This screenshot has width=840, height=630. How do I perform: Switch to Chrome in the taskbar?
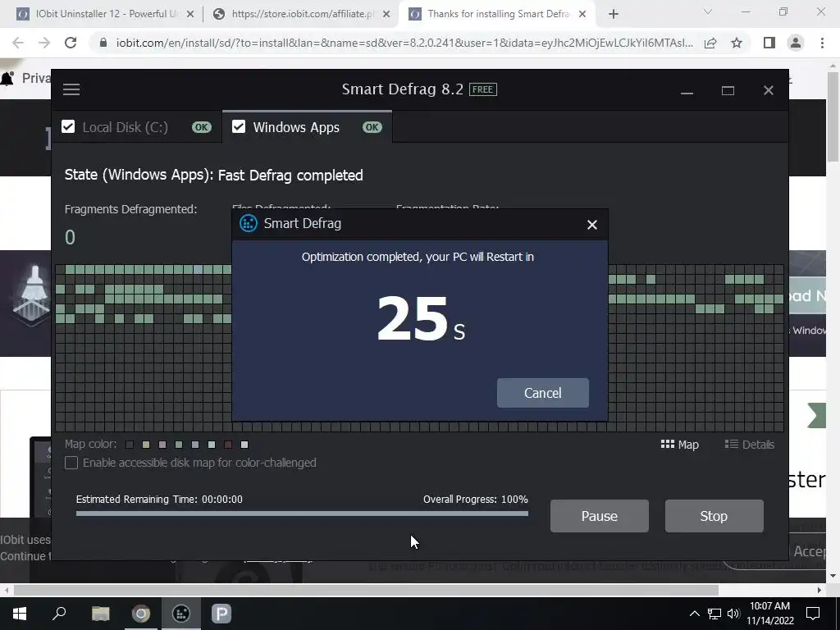coord(141,614)
